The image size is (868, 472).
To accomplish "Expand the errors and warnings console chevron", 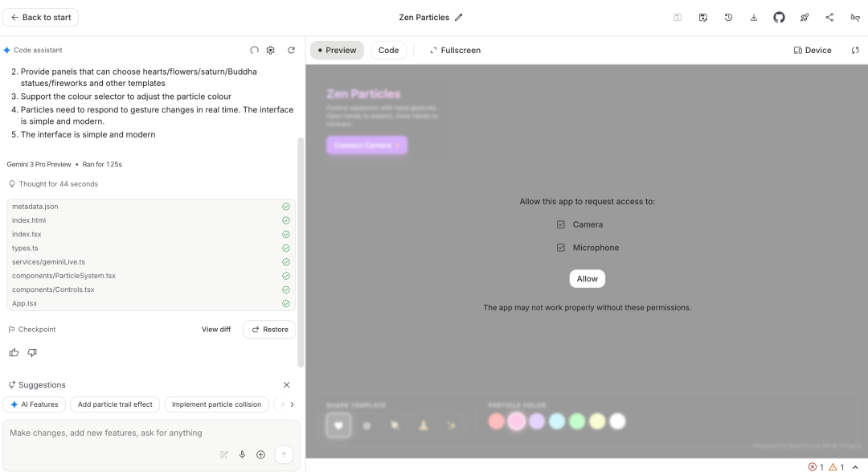I will pos(855,466).
